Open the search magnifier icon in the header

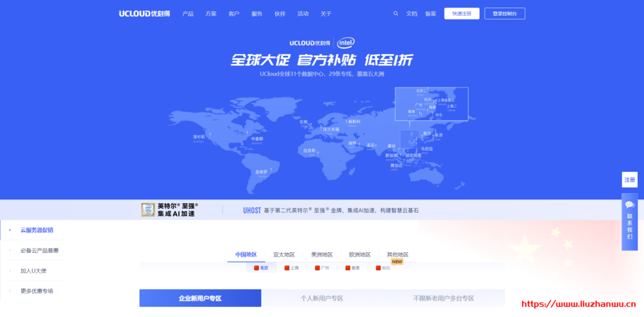(x=396, y=14)
